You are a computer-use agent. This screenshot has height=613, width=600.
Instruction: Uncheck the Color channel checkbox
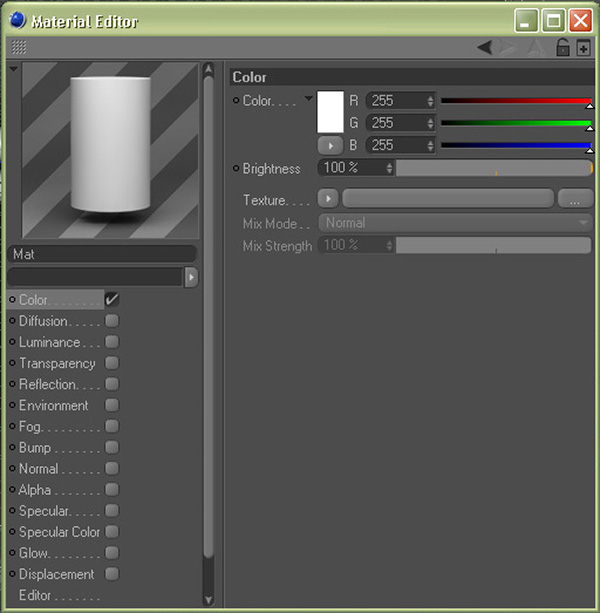112,299
